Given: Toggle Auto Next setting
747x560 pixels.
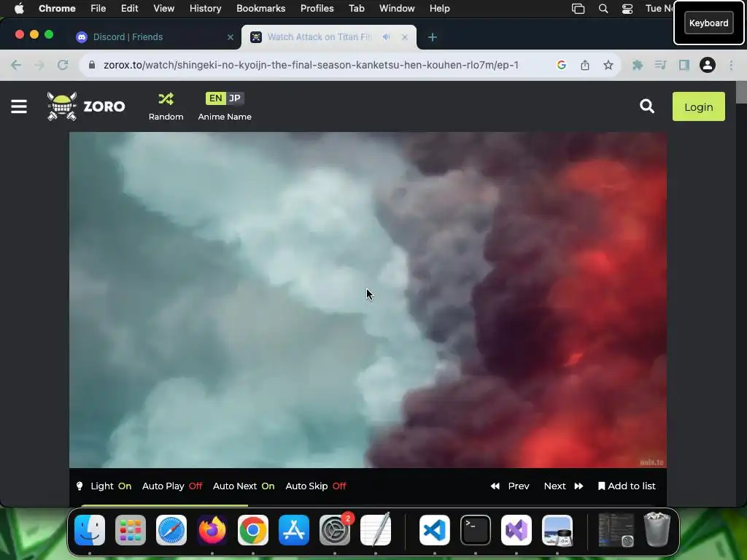Looking at the screenshot, I should pos(244,486).
